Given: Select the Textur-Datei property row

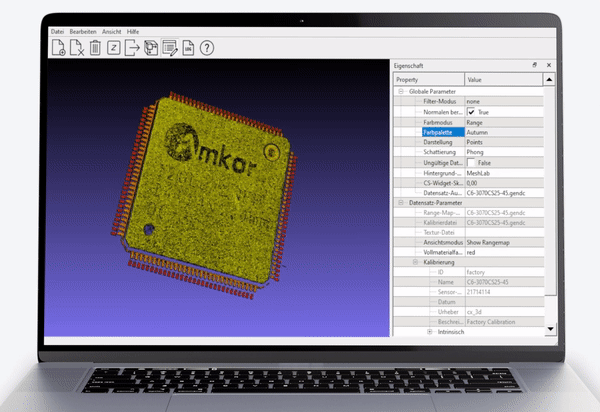Looking at the screenshot, I should coord(469,233).
